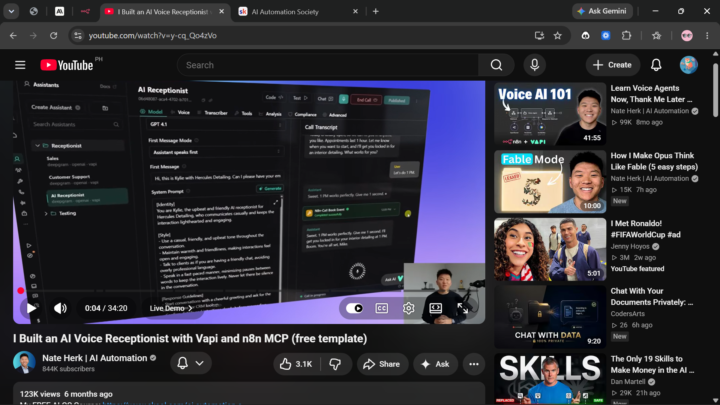
Task: Toggle theater mode in the player
Action: (x=435, y=308)
